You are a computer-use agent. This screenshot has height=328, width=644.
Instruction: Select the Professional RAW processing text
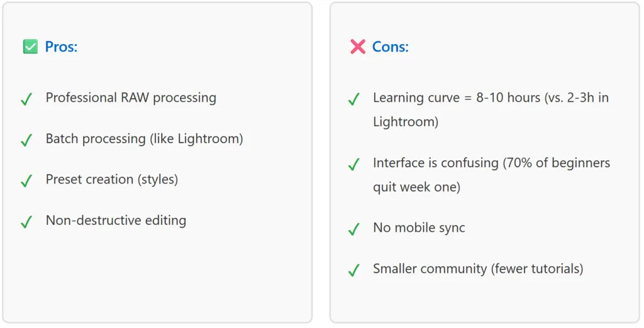pyautogui.click(x=131, y=98)
